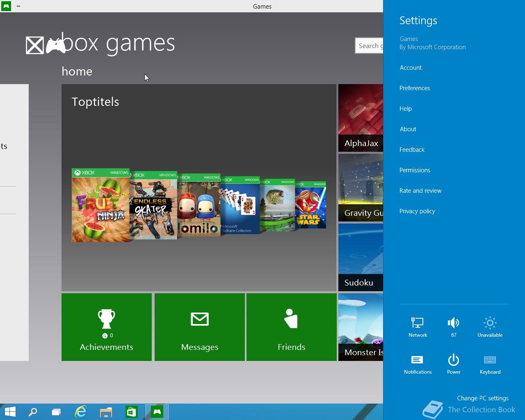This screenshot has width=525, height=420.
Task: Open the AlphaJax game tile
Action: point(361,118)
